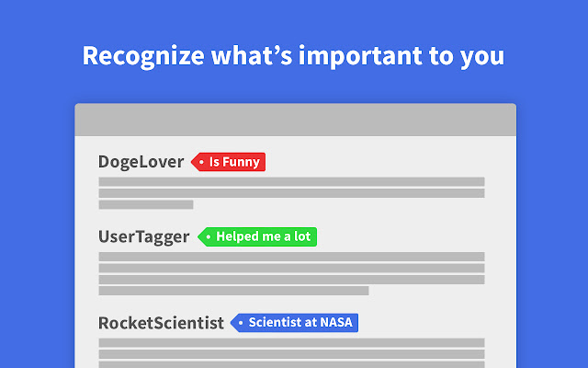The width and height of the screenshot is (588, 368).
Task: Open the DogeLover username
Action: point(141,162)
